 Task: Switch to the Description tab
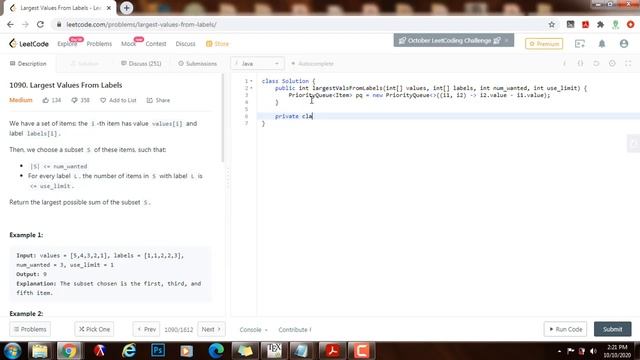point(28,64)
